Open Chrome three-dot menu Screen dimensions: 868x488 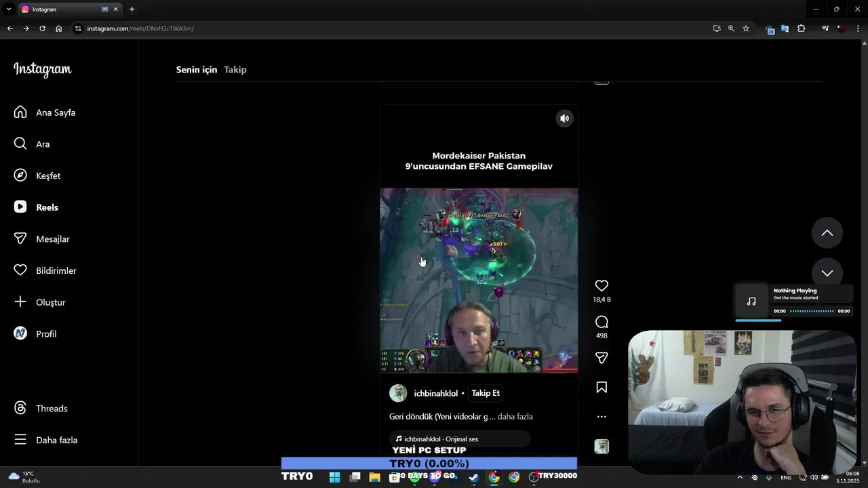pos(858,28)
